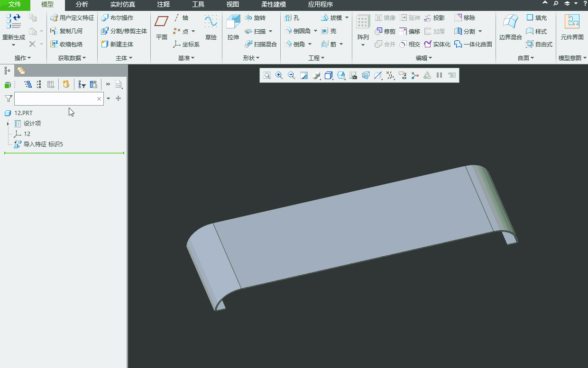Image resolution: width=588 pixels, height=368 pixels.
Task: Switch to the Live Simulation (实时仿真) tab
Action: pos(122,5)
